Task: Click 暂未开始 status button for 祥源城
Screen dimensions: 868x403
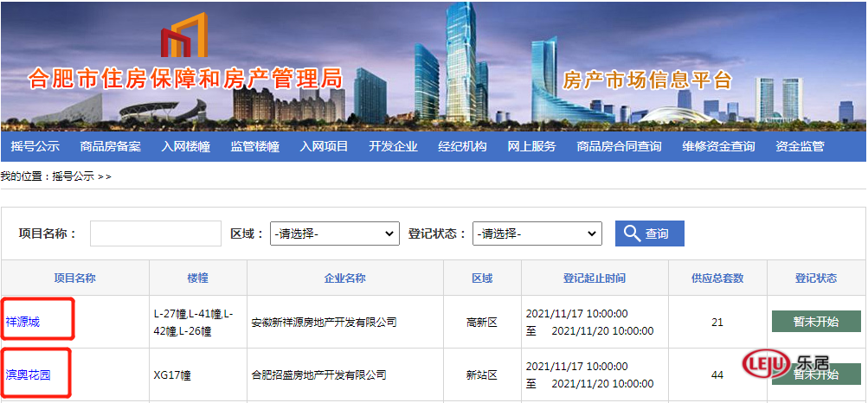Action: 817,323
